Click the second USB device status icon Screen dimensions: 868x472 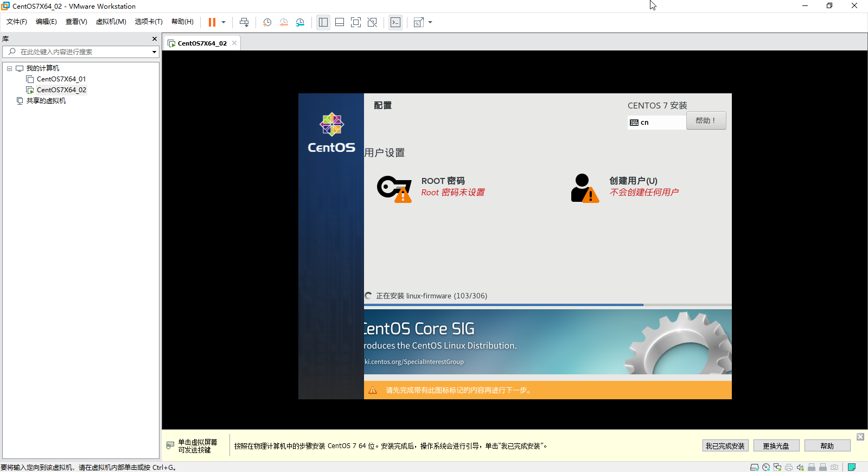click(823, 467)
